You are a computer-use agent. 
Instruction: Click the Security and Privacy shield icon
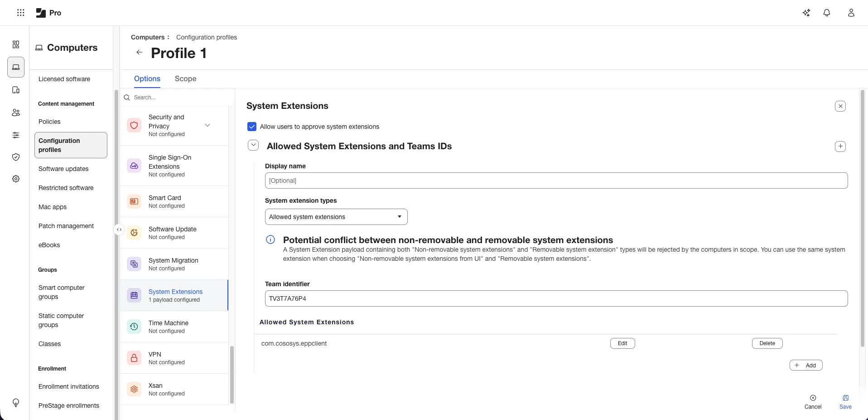coord(134,125)
